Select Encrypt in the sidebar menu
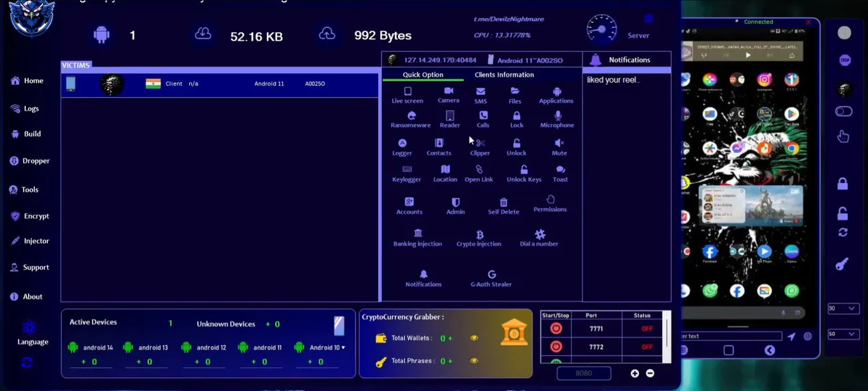 (x=31, y=216)
